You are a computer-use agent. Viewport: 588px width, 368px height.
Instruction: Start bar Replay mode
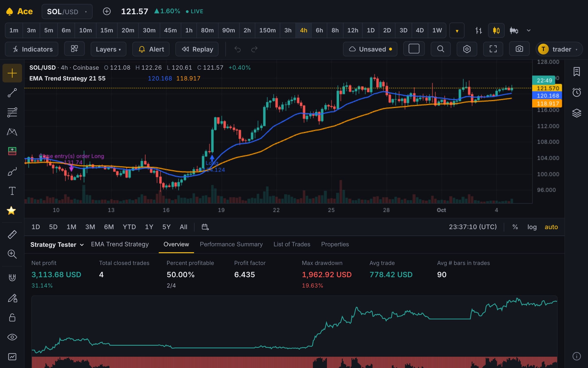click(197, 49)
